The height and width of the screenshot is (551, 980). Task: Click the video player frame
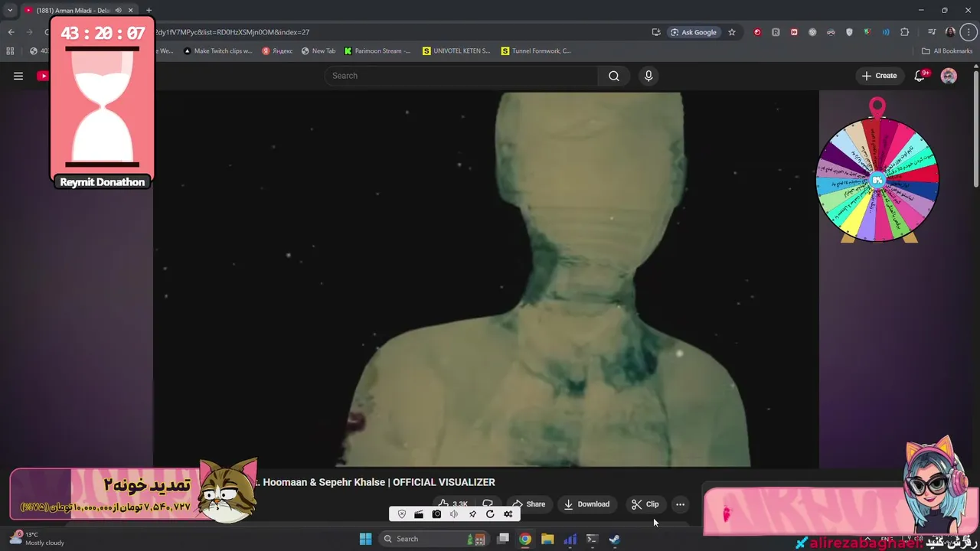(x=486, y=279)
